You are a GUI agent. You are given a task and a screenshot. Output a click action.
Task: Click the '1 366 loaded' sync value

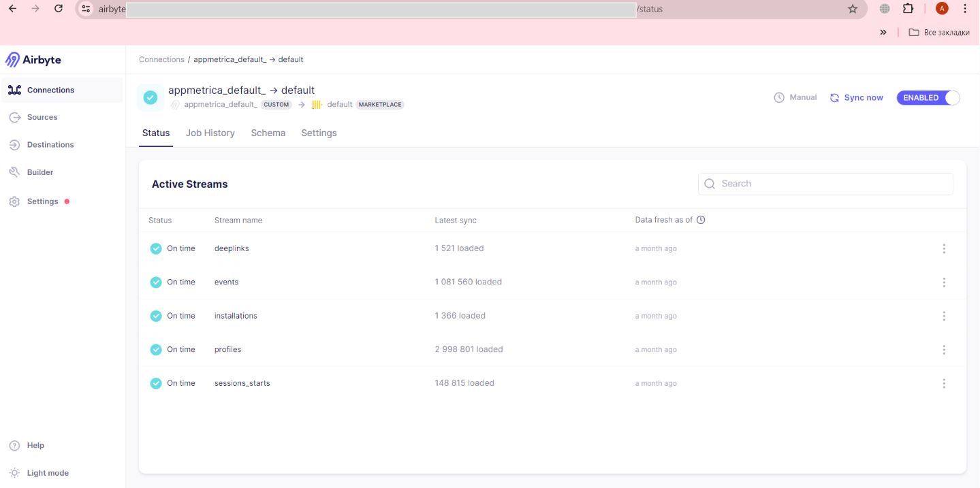pyautogui.click(x=460, y=316)
